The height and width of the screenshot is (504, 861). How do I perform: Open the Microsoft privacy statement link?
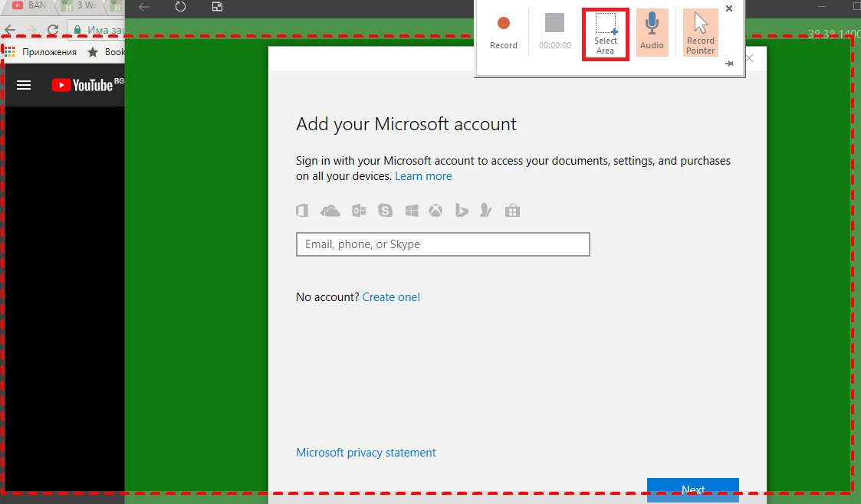click(366, 453)
